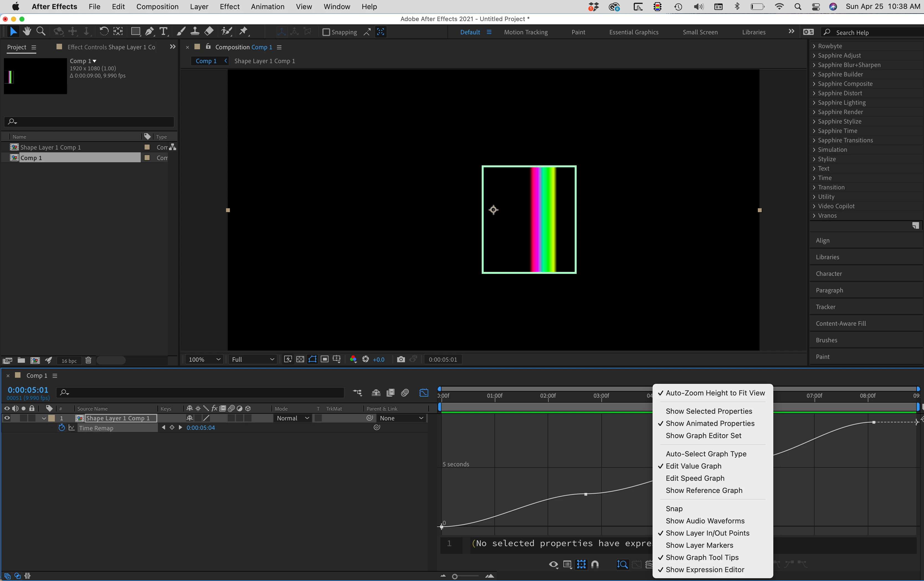The image size is (924, 581).
Task: Choose Edit Speed Graph from menu
Action: pos(695,478)
